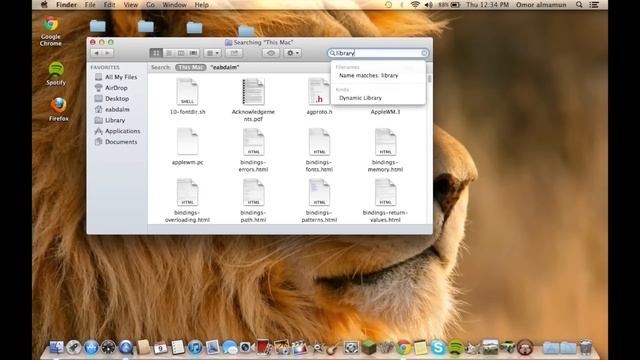Go forward in Finder history
This screenshot has height=360, width=640.
click(108, 53)
